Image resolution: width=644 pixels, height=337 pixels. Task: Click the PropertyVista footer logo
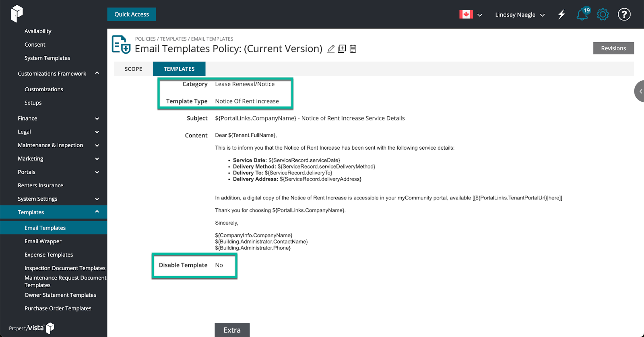[x=31, y=328]
